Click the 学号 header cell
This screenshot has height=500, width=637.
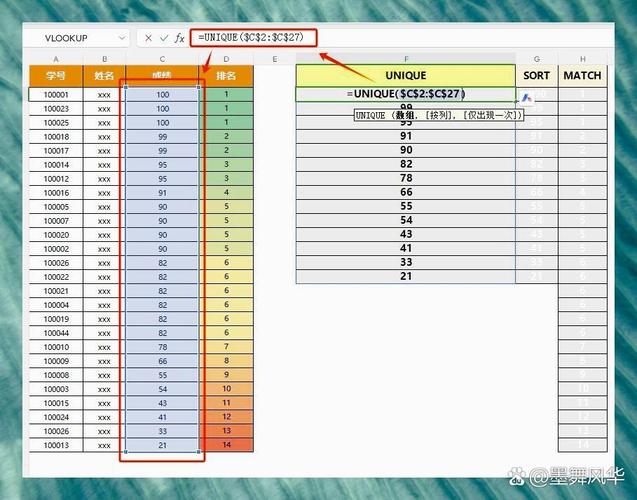point(56,75)
